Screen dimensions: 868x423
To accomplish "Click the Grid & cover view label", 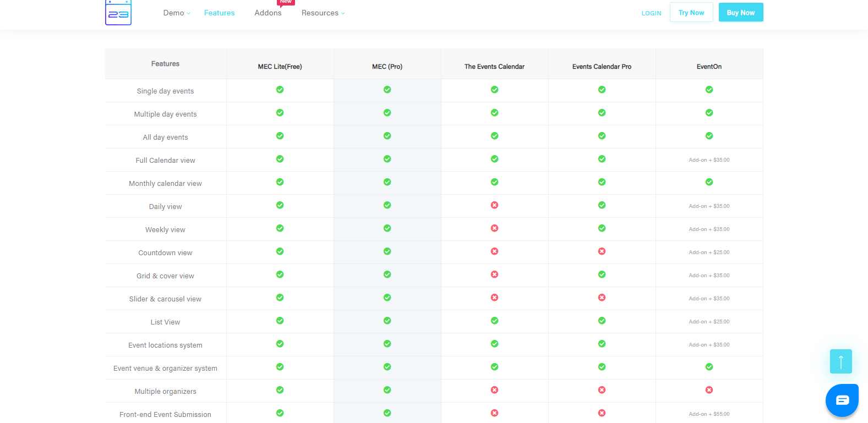I will (165, 276).
